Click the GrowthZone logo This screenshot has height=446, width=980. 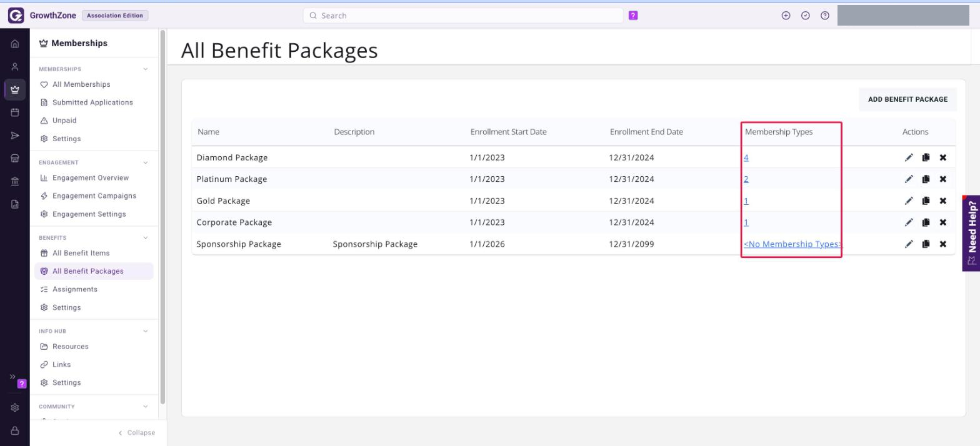[16, 16]
